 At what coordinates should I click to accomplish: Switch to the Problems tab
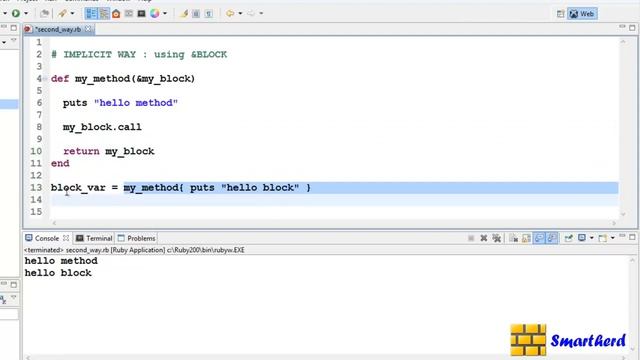(137, 238)
